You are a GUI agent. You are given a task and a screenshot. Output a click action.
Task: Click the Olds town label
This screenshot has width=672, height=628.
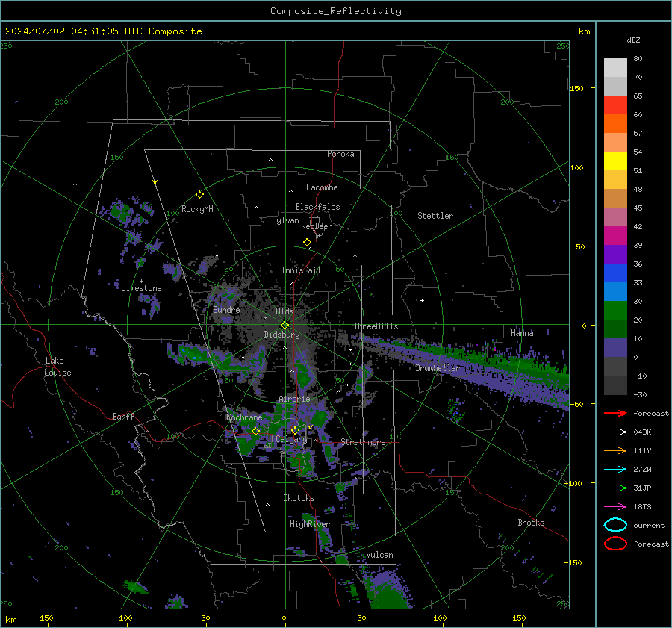coord(284,311)
